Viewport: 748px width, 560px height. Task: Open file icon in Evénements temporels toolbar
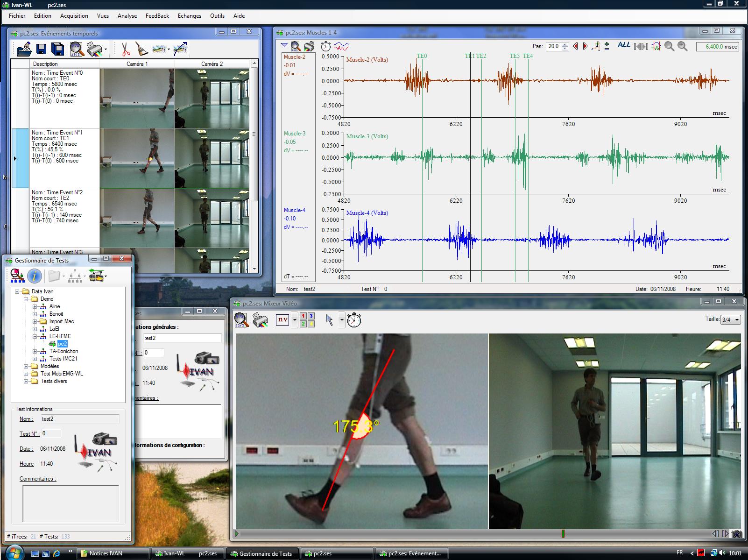point(23,49)
